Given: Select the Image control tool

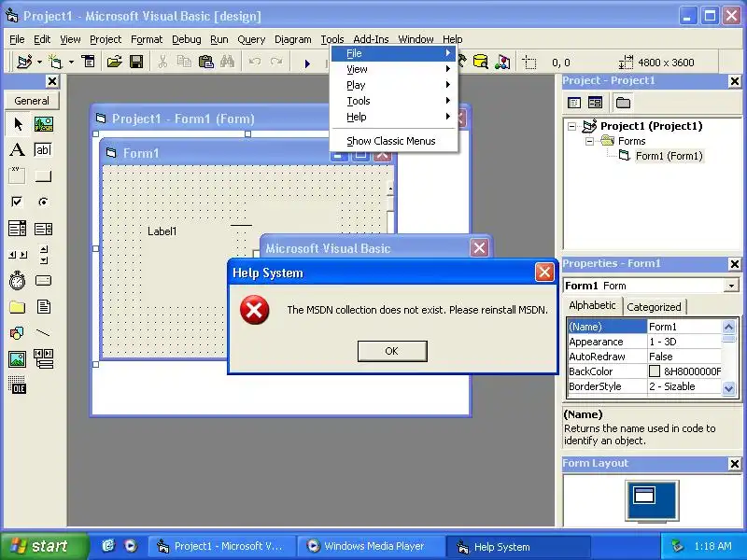Looking at the screenshot, I should pyautogui.click(x=18, y=358).
